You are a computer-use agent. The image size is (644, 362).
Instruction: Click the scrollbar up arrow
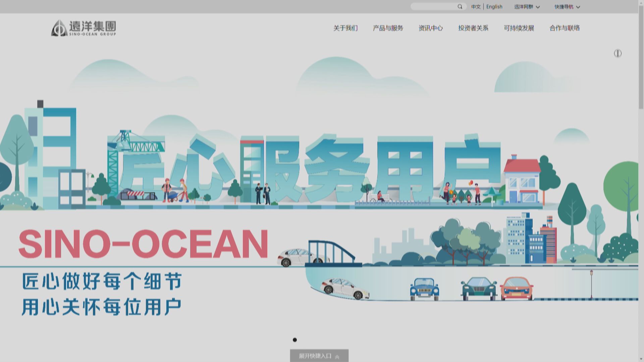(641, 3)
